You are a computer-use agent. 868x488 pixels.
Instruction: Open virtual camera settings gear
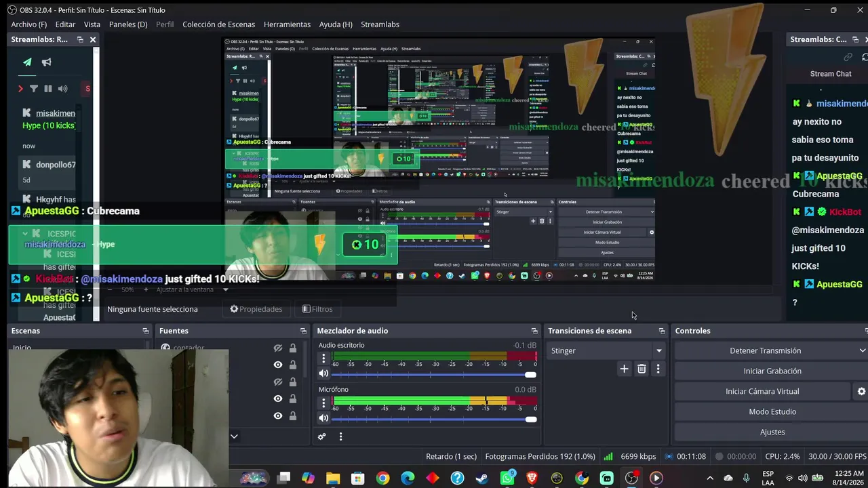tap(861, 391)
